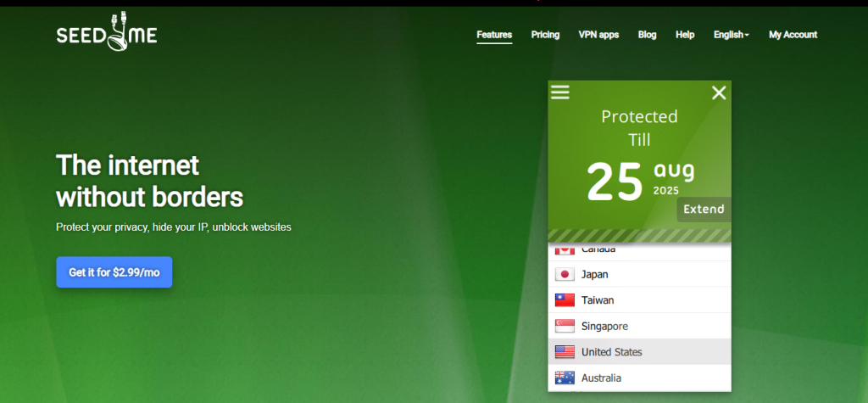This screenshot has height=403, width=868.
Task: Choose Australia server text
Action: (601, 378)
